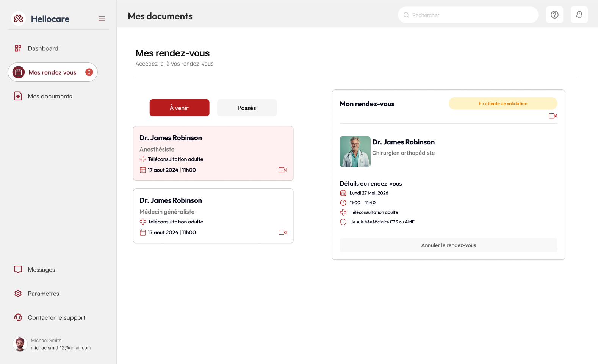Image resolution: width=598 pixels, height=364 pixels.
Task: Click the notification badge showing 2
Action: (89, 72)
